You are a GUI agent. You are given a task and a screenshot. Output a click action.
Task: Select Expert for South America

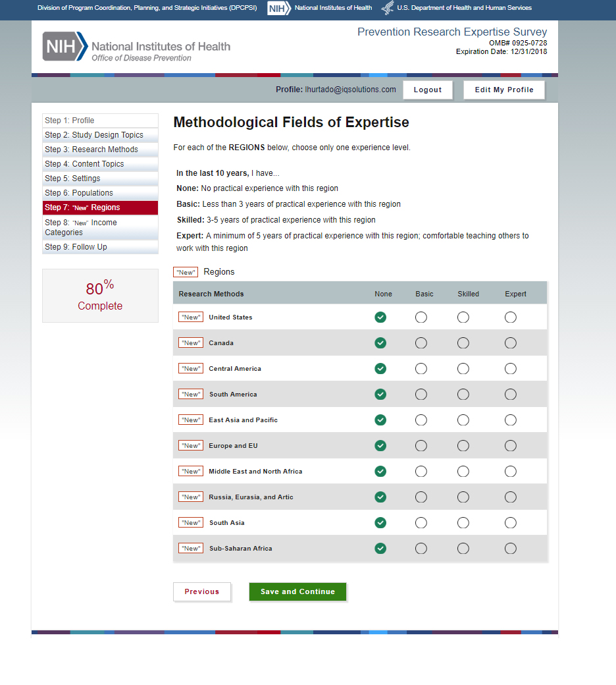point(510,395)
